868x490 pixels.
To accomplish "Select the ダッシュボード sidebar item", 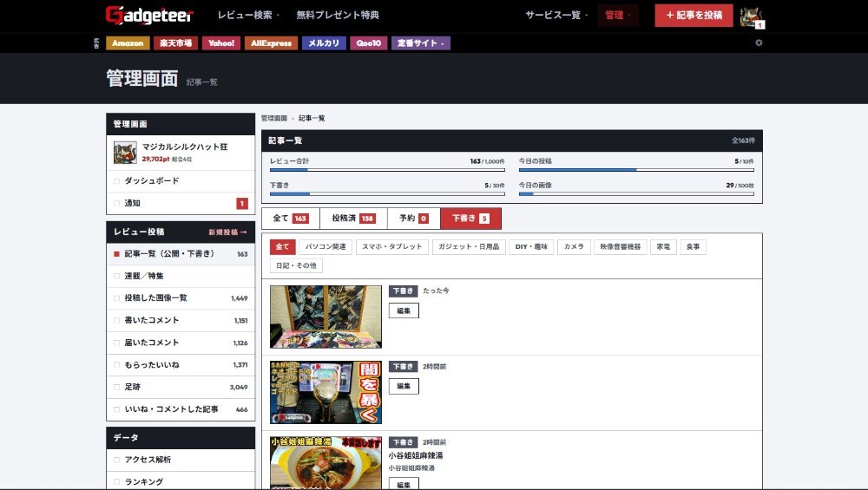I will pyautogui.click(x=181, y=181).
